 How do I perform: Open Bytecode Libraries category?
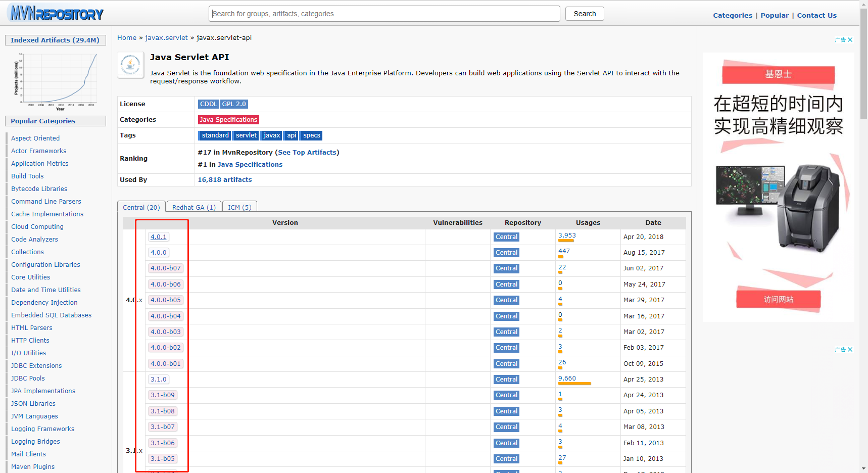click(x=39, y=189)
